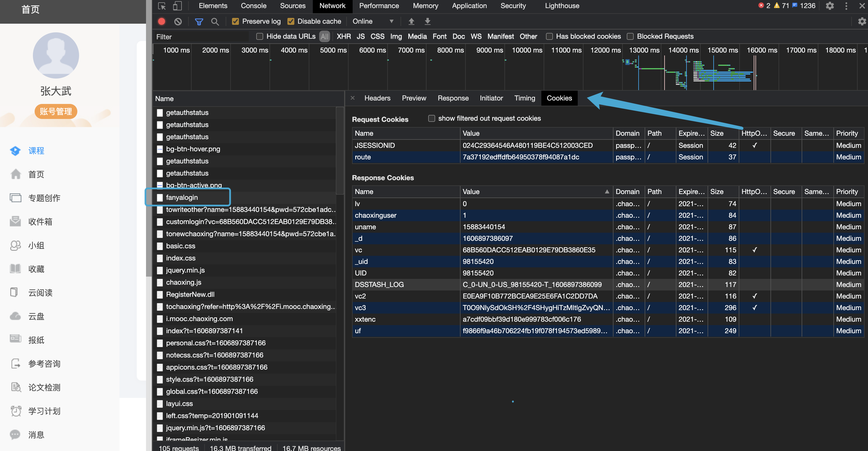The image size is (868, 451).
Task: Toggle device toolbar icon
Action: point(177,6)
